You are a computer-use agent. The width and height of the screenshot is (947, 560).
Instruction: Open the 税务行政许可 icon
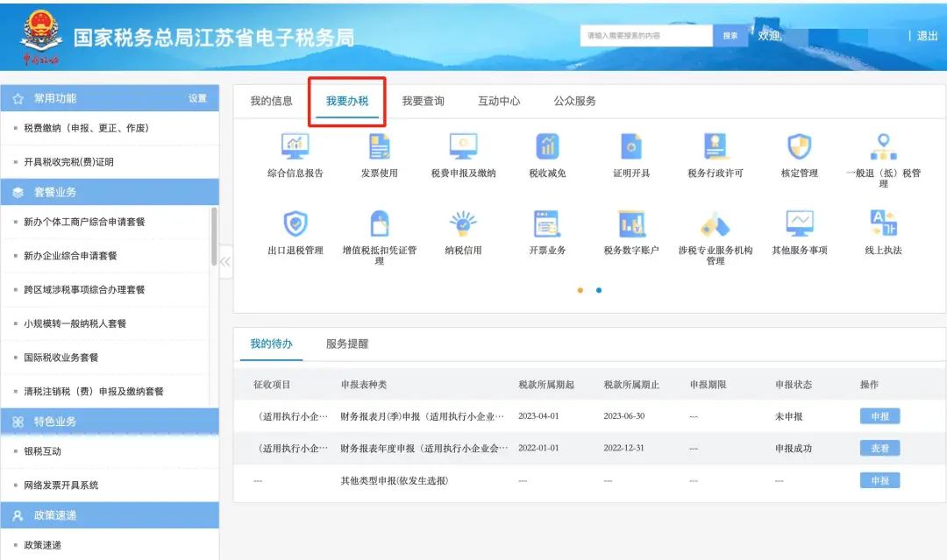[x=716, y=146]
